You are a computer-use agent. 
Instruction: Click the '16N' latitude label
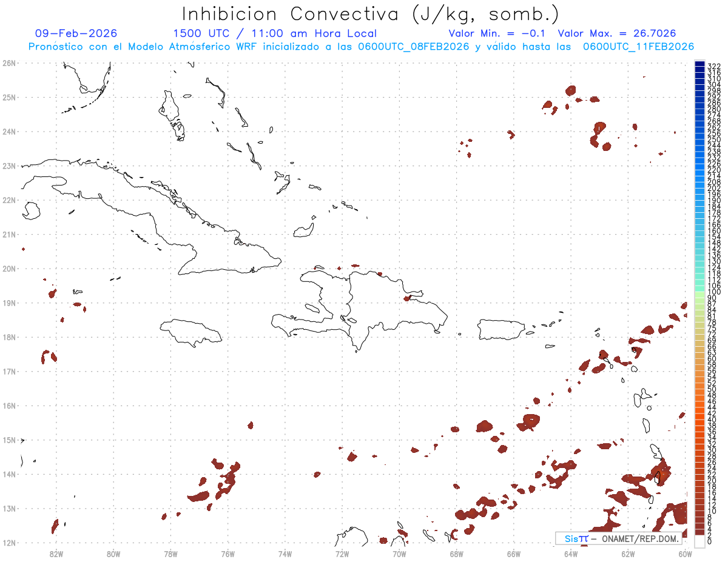coord(9,406)
